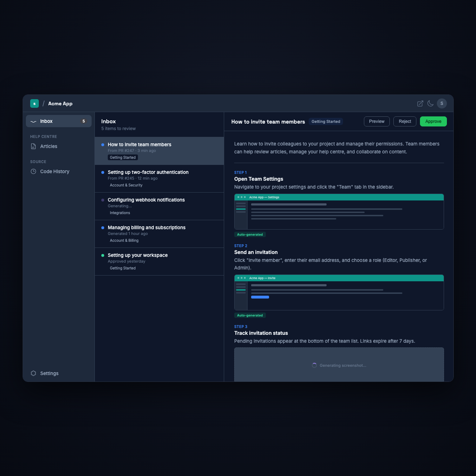Open the external link icon in header
The height and width of the screenshot is (476, 476).
point(420,103)
